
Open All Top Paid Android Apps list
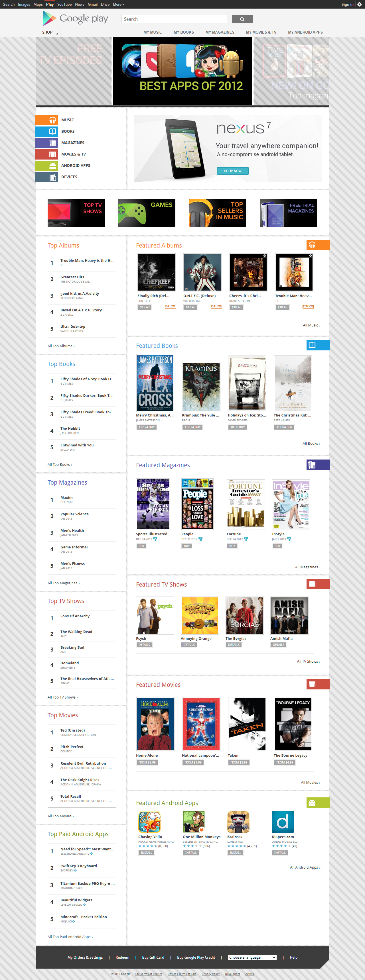click(70, 937)
